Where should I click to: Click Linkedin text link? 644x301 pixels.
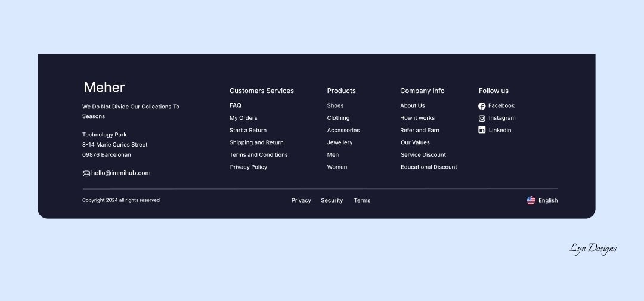pos(500,130)
